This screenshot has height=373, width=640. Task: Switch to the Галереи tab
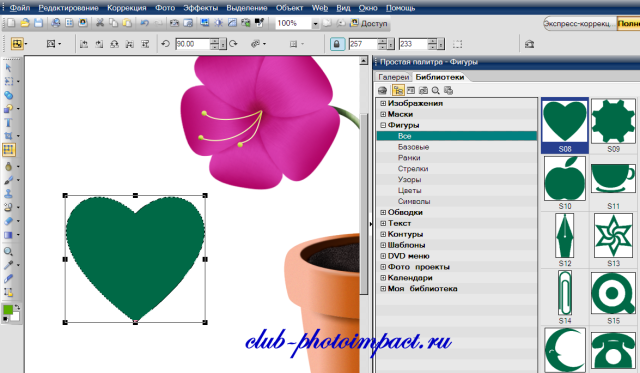click(393, 77)
